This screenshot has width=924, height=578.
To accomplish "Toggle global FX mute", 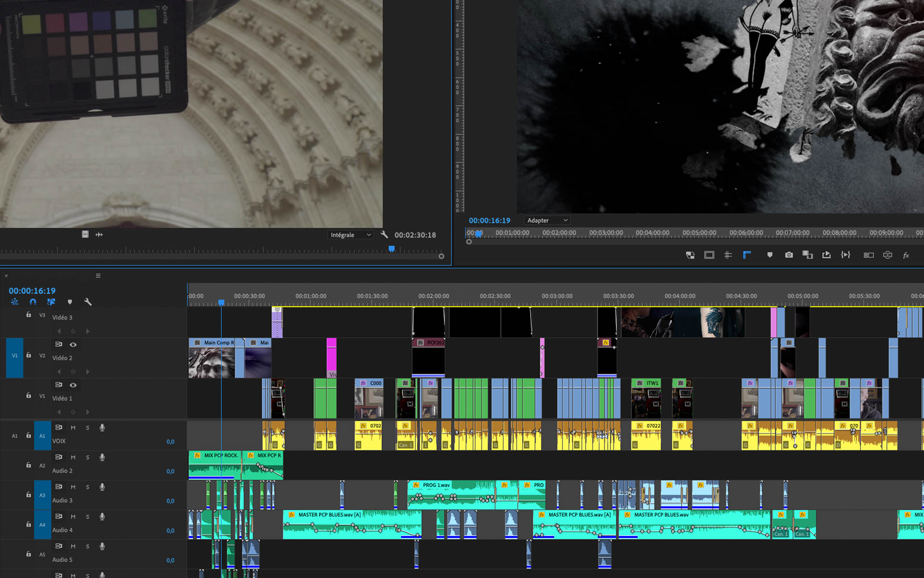I will (x=906, y=255).
